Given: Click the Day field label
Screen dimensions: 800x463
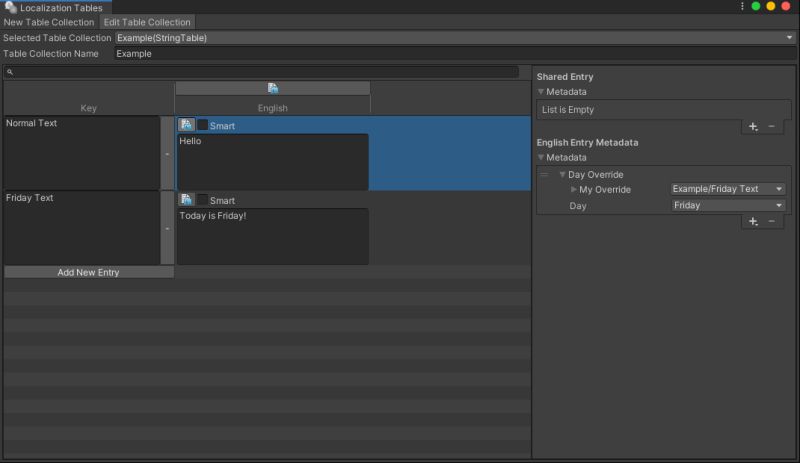Looking at the screenshot, I should tap(578, 206).
